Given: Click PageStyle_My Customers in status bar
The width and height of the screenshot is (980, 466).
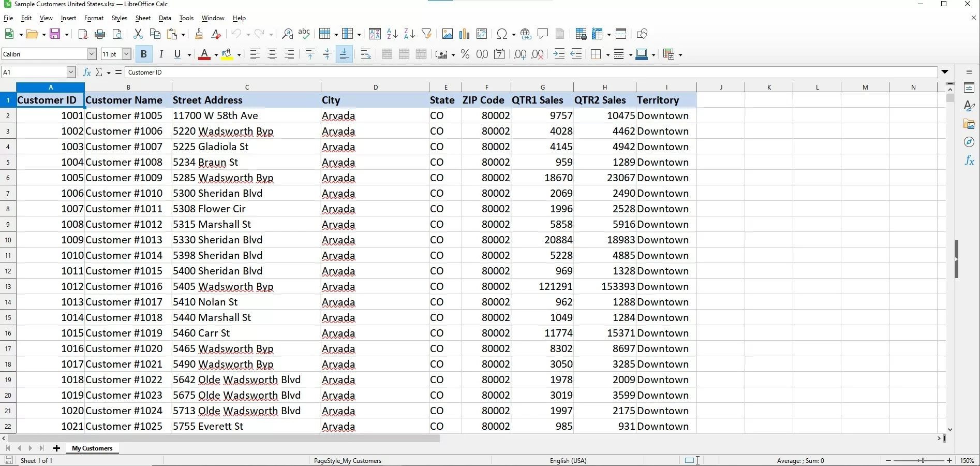Looking at the screenshot, I should pos(348,460).
